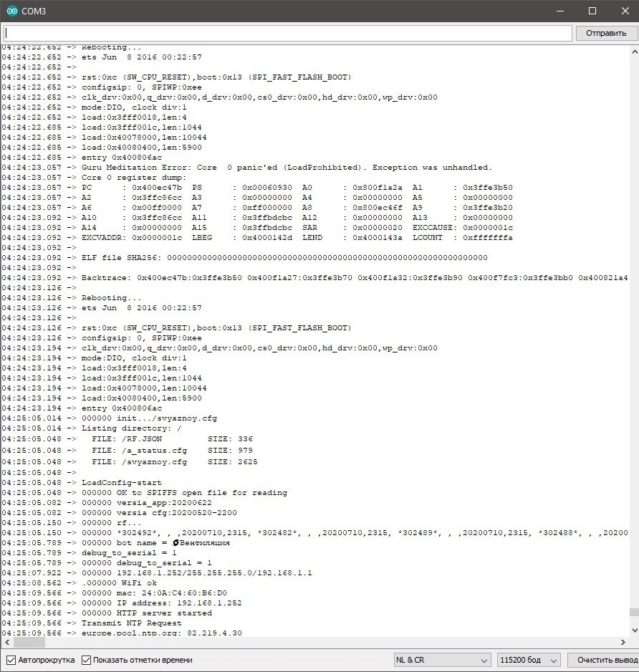Click the 'Listing directory: /' line
639x672 pixels.
tap(132, 428)
